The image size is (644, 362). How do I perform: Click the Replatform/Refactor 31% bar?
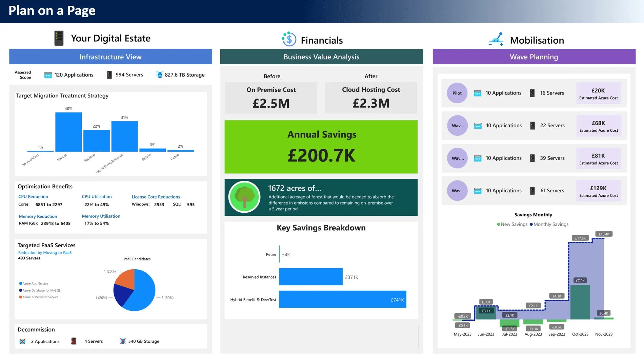[x=124, y=136]
